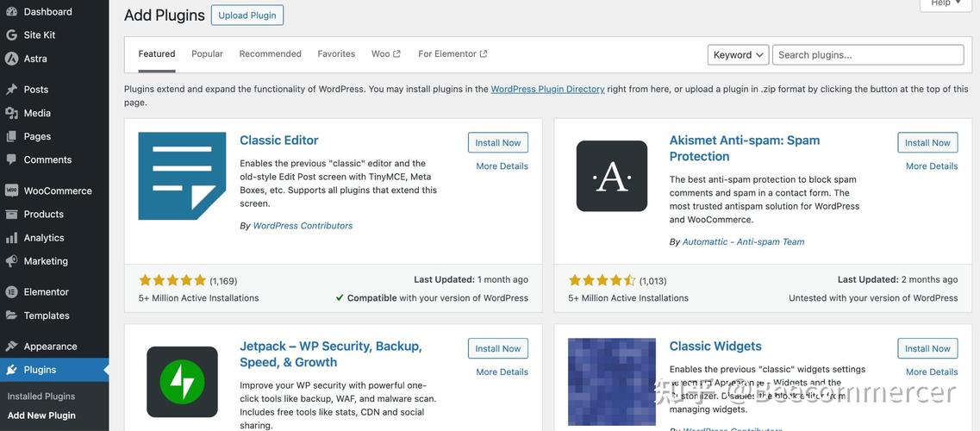This screenshot has width=980, height=431.
Task: Open the Keyword search type dropdown
Action: coord(738,54)
